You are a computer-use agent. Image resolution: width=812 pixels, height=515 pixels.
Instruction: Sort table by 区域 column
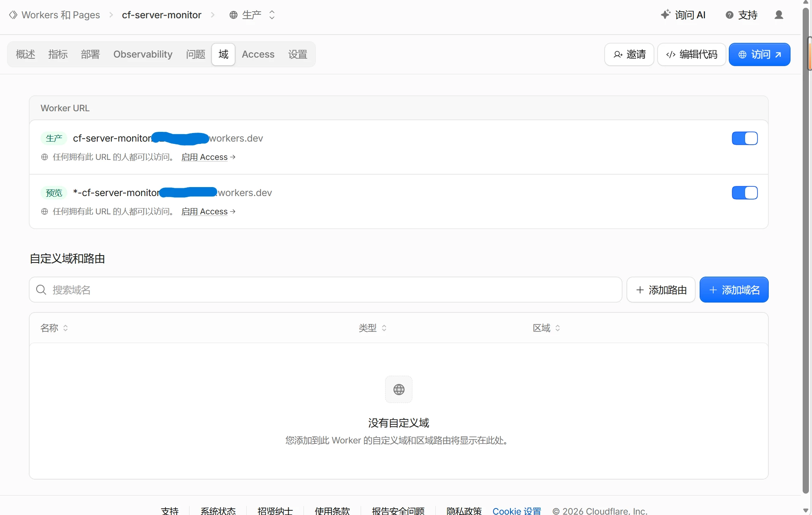click(547, 328)
